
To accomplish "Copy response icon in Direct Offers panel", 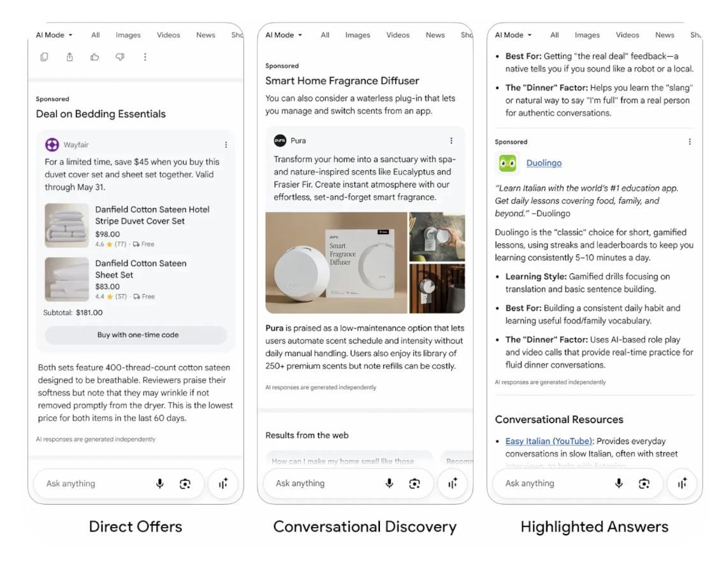I will tap(45, 57).
